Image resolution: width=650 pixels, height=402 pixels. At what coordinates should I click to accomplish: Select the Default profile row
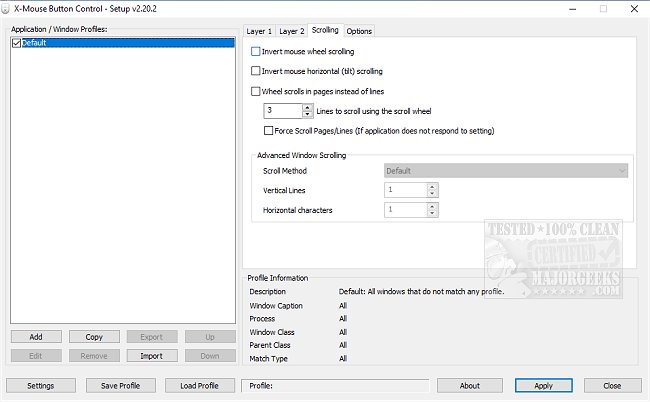tap(123, 43)
